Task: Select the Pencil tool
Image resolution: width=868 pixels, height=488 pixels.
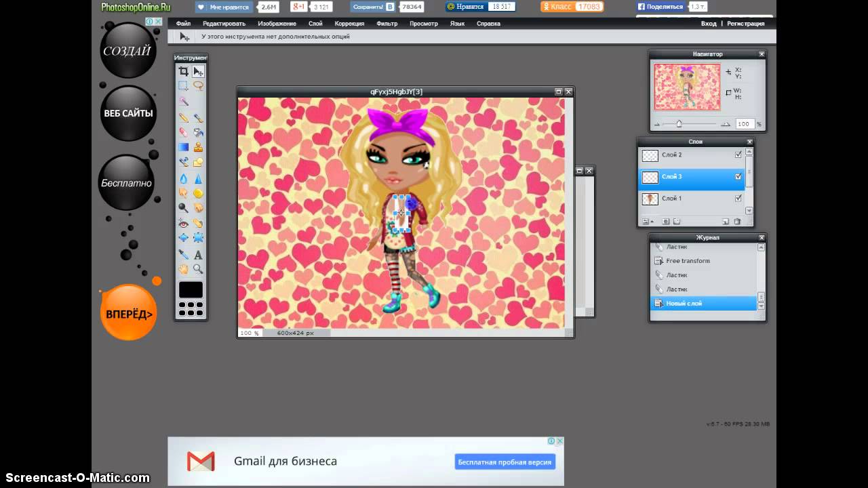Action: (184, 117)
